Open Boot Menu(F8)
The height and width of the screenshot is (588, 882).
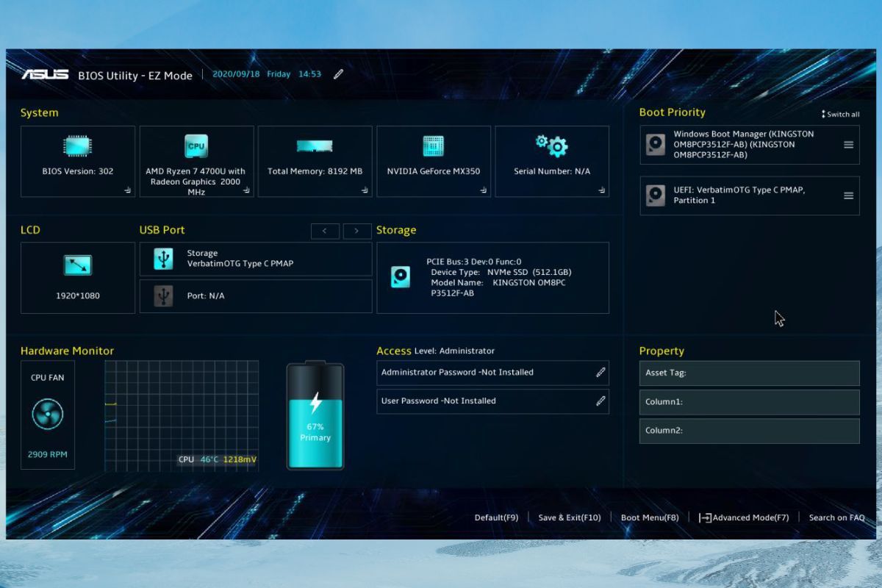[x=650, y=517]
